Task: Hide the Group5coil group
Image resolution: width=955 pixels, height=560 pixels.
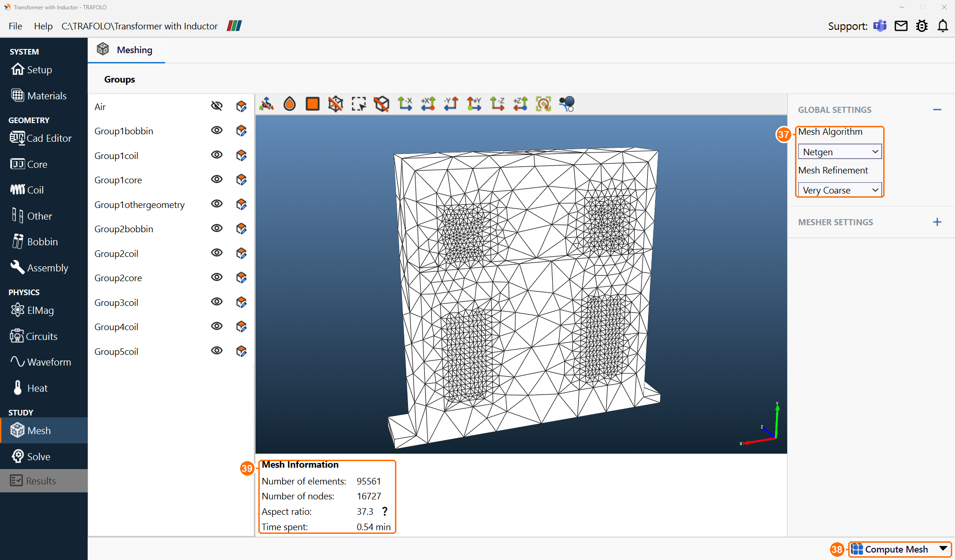Action: pos(217,351)
